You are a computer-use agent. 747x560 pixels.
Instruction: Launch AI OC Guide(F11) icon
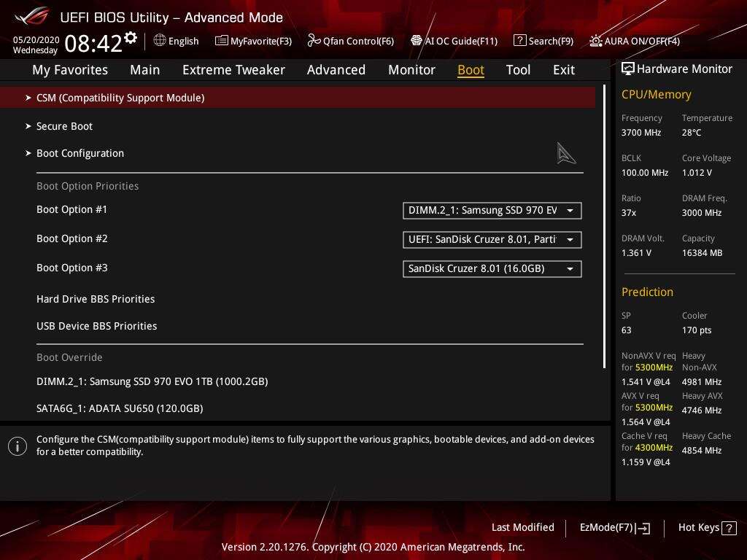(x=417, y=41)
